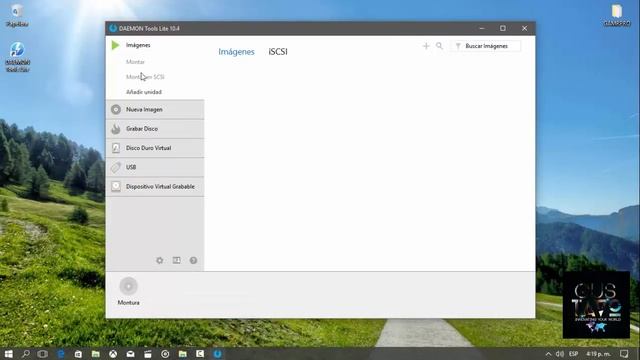Open the Action Center notifications icon
640x360 pixels.
pyautogui.click(x=624, y=354)
